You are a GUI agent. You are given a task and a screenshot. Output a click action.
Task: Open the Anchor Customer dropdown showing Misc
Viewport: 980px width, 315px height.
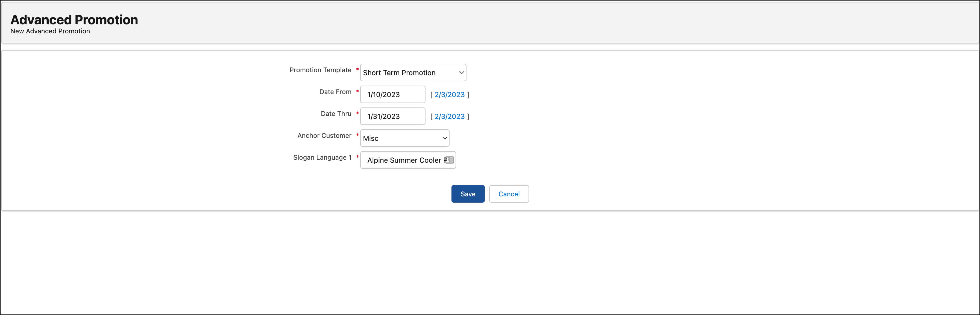point(404,138)
